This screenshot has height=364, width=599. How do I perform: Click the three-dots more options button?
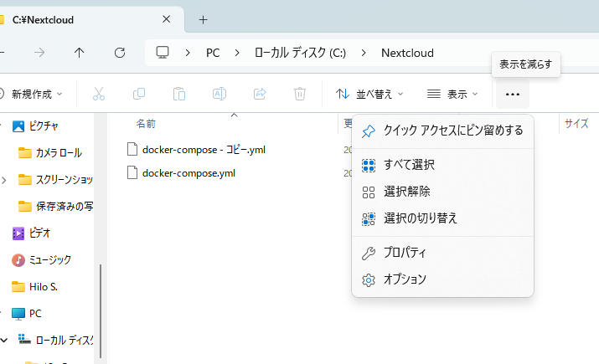(x=513, y=95)
